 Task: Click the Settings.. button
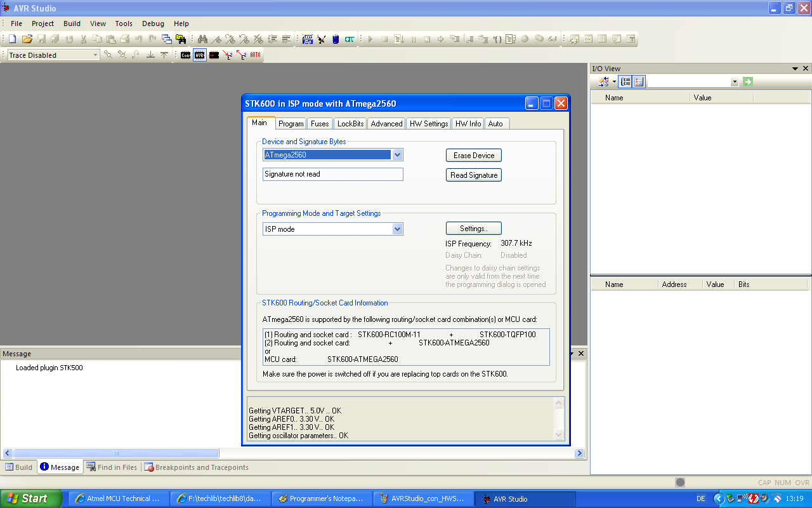(x=474, y=229)
